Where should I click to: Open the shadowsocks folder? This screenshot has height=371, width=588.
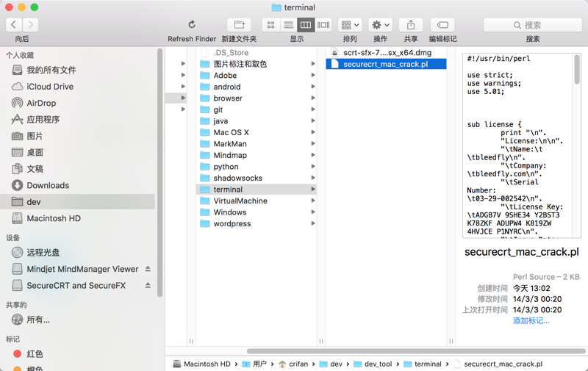[x=256, y=178]
